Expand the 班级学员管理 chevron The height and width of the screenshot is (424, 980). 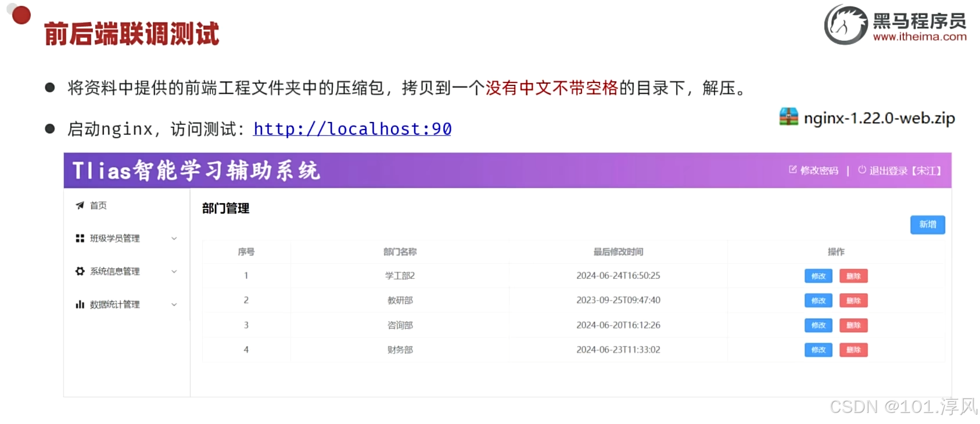tap(174, 239)
